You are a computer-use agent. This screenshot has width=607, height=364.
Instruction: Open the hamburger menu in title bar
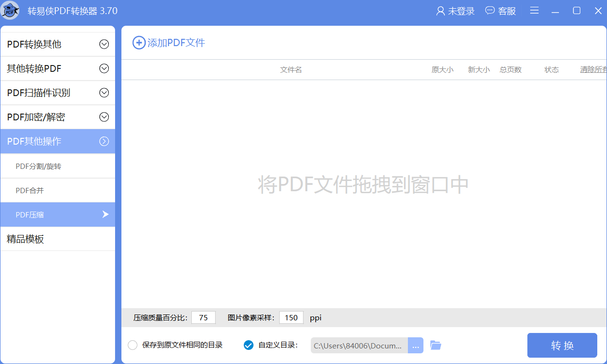(534, 11)
